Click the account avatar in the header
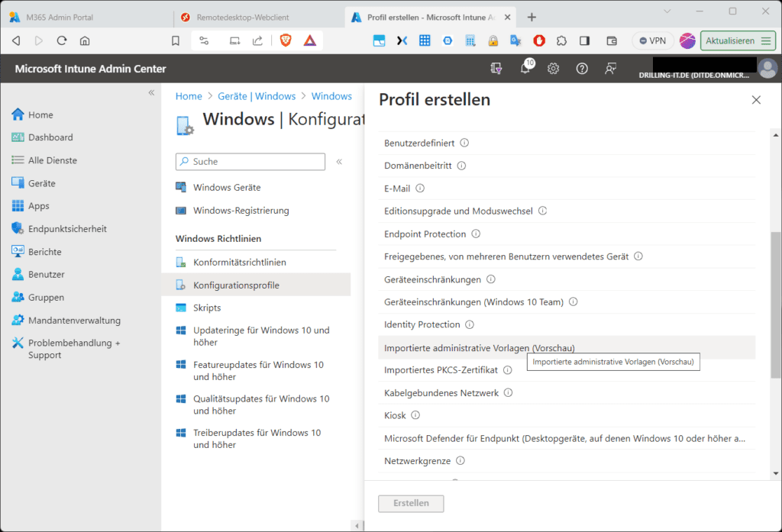 tap(767, 68)
